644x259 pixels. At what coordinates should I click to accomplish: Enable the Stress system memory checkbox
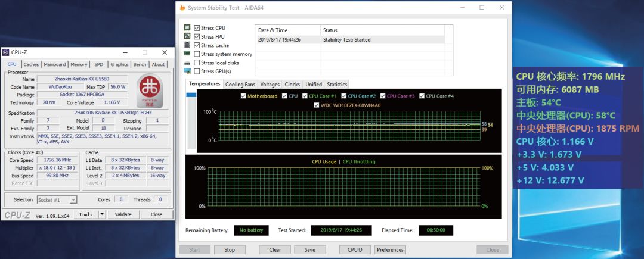coord(197,54)
